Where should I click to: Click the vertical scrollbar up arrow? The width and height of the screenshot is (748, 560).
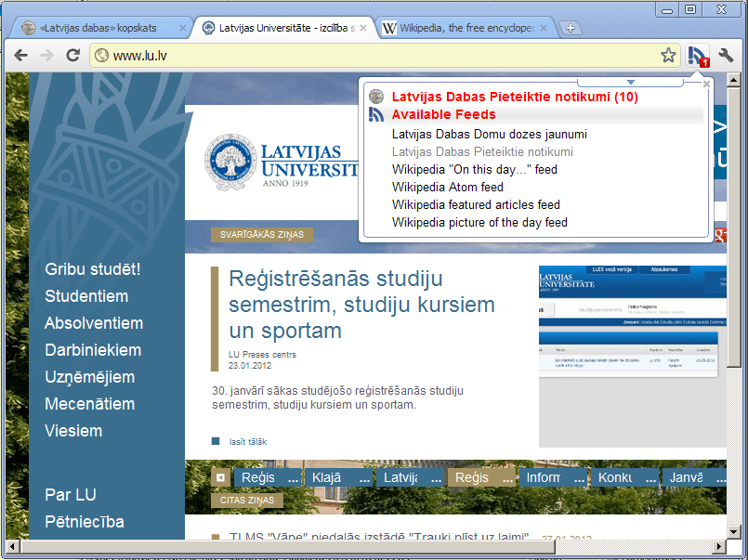[734, 80]
